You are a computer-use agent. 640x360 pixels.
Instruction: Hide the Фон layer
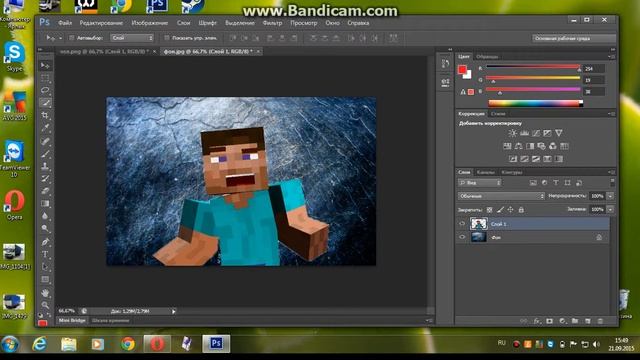[x=462, y=237]
